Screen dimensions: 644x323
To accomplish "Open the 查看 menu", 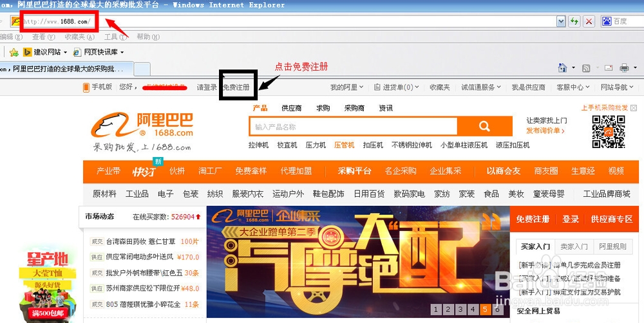I will 44,37.
